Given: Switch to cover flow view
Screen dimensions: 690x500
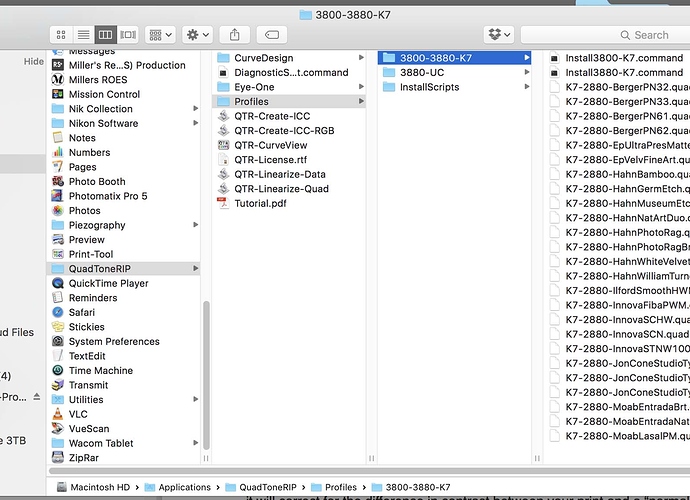Looking at the screenshot, I should click(x=128, y=35).
